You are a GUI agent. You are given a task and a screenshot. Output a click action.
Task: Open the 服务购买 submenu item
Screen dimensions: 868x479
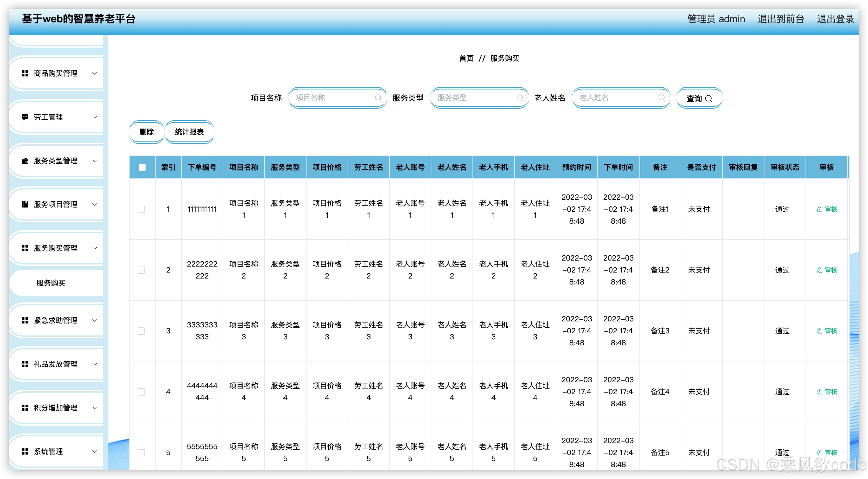[x=51, y=283]
